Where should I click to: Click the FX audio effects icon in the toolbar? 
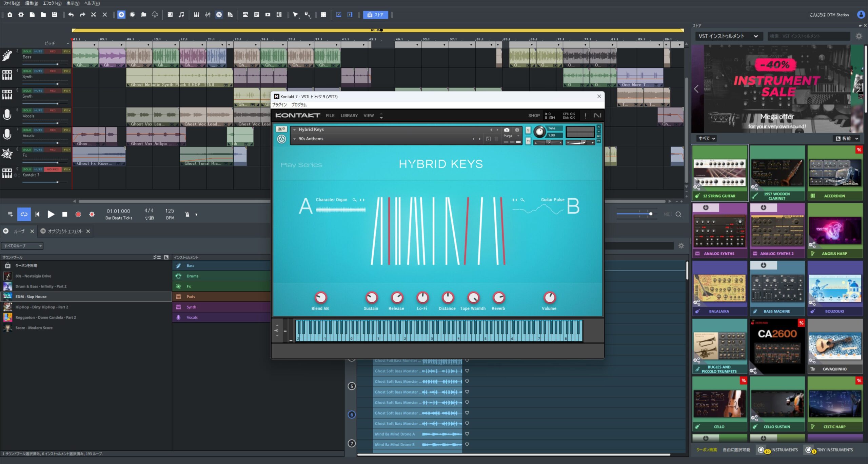click(x=219, y=15)
